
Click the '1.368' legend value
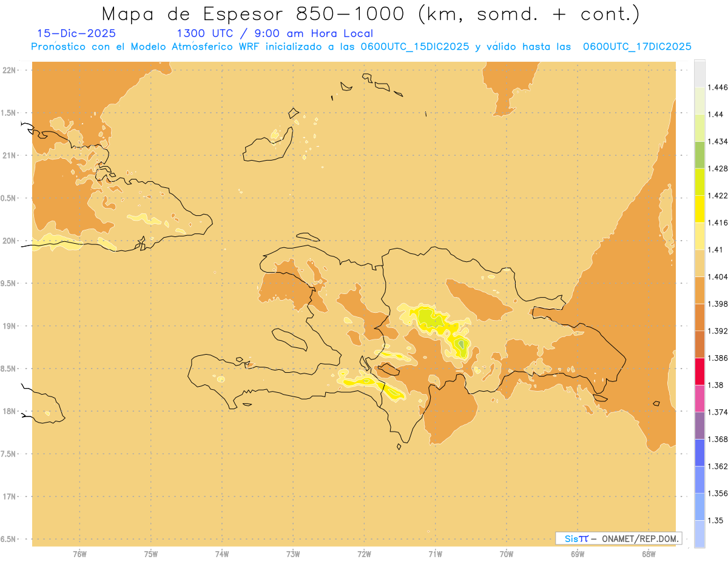click(718, 439)
